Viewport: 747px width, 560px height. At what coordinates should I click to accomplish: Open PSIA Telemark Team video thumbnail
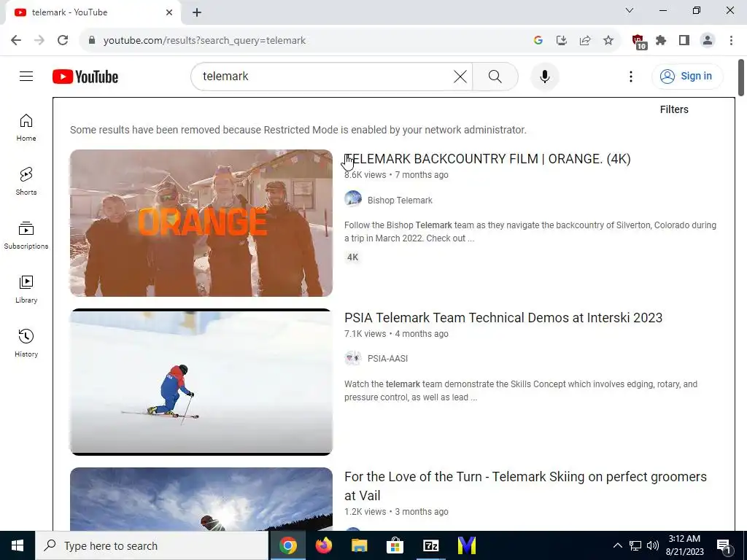pyautogui.click(x=201, y=382)
